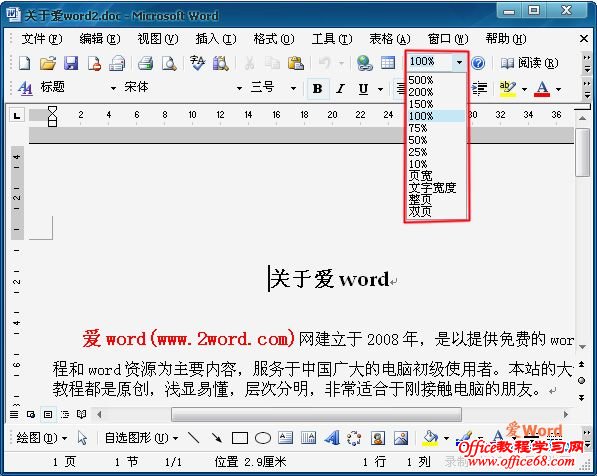Image resolution: width=597 pixels, height=476 pixels.
Task: Open a file with folder icon
Action: (48, 63)
